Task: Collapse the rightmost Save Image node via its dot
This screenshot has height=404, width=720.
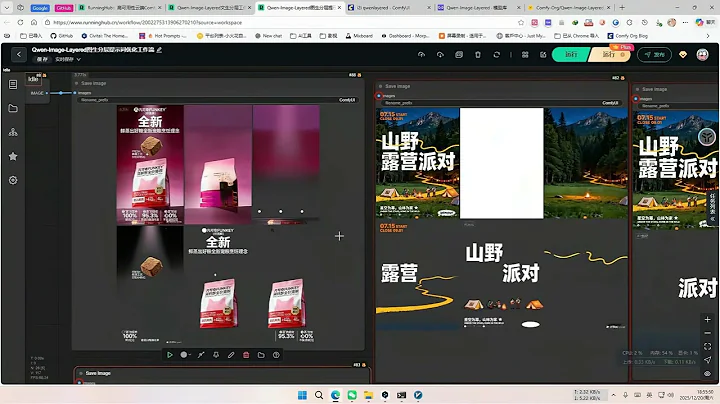Action: (x=637, y=89)
